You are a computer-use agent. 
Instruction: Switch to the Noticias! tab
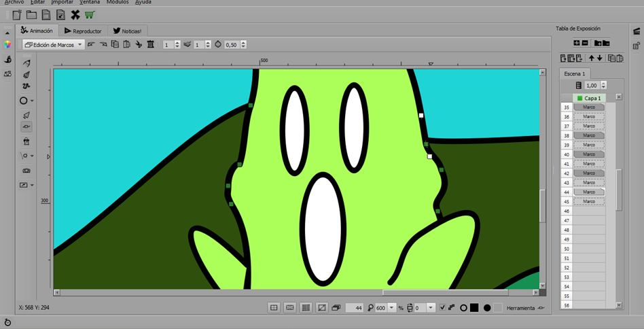pos(127,31)
